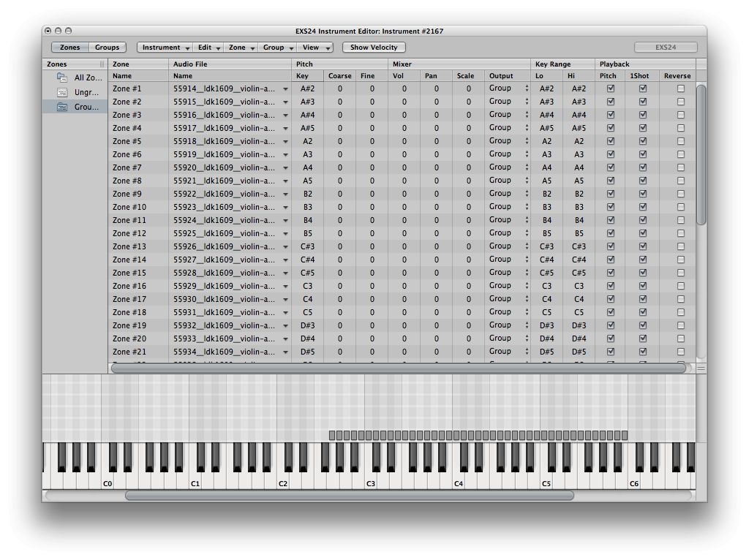The width and height of the screenshot is (749, 560).
Task: Play the C1 key on the keyboard
Action: point(195,481)
